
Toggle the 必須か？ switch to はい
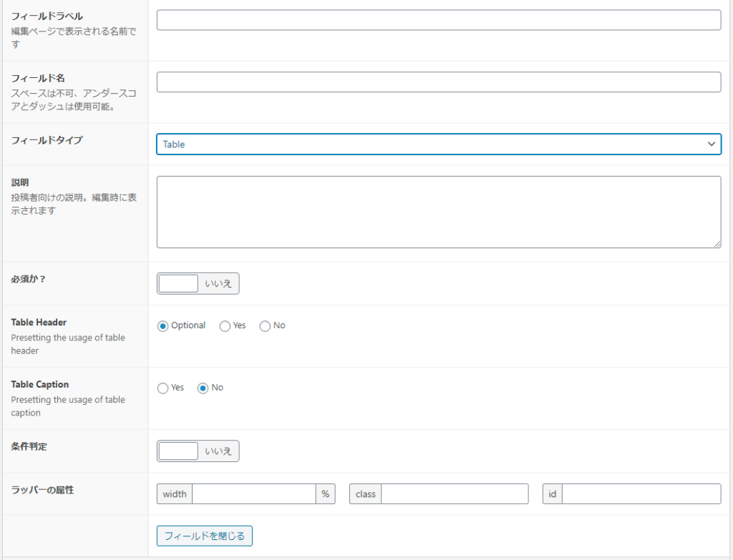click(178, 283)
